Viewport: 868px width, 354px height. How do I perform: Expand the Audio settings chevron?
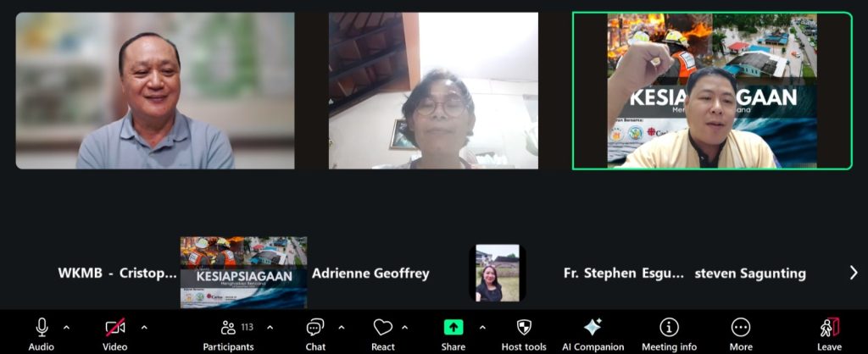coord(67,327)
